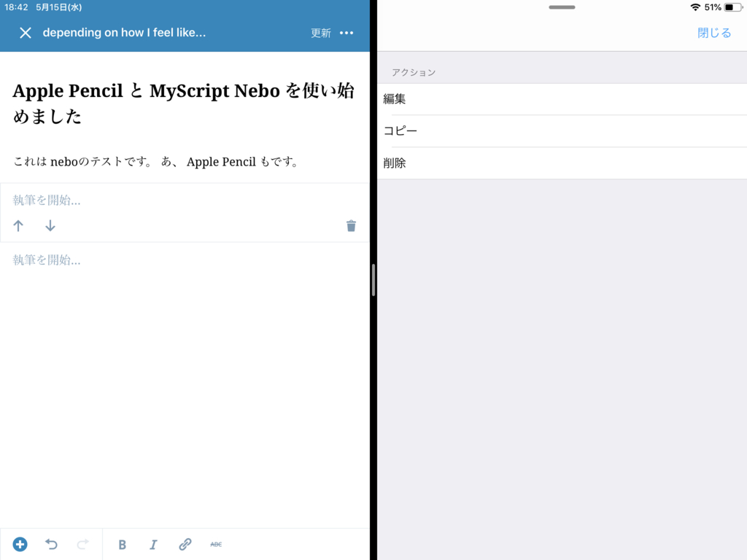This screenshot has width=747, height=560.
Task: Toggle strikethrough ABC formatting
Action: click(216, 544)
